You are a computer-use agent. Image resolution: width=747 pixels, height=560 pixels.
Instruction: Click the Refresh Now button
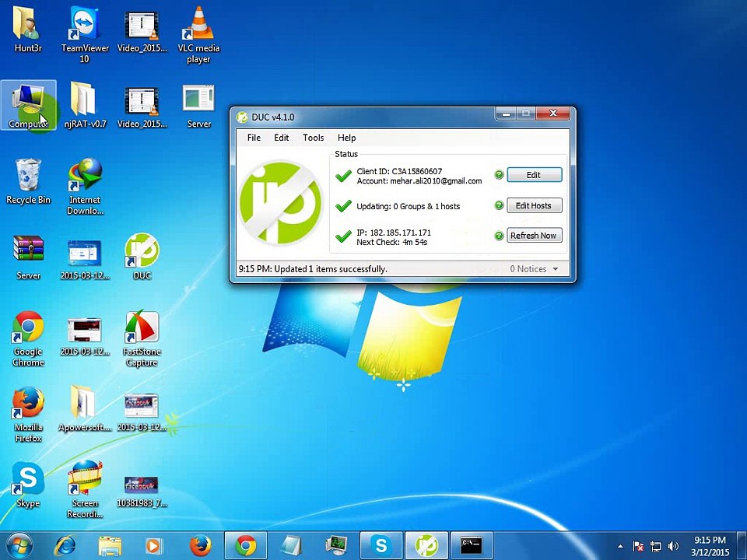tap(534, 235)
